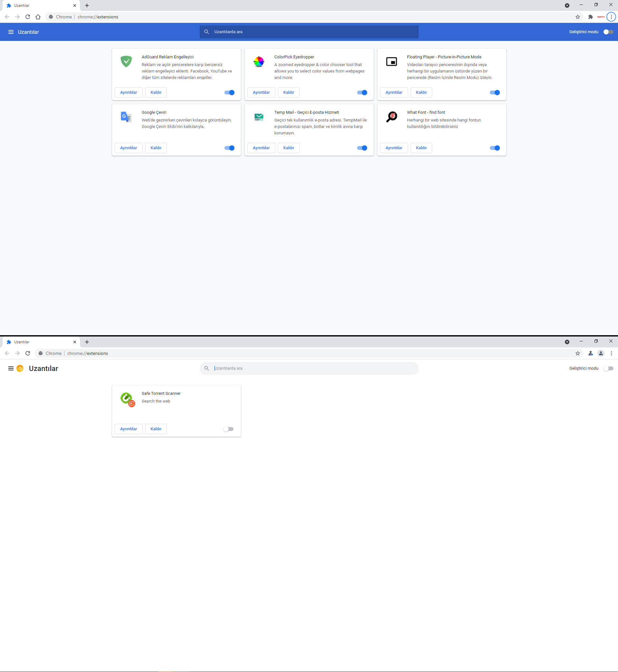Bookmark this page with the star in the top window

point(577,17)
